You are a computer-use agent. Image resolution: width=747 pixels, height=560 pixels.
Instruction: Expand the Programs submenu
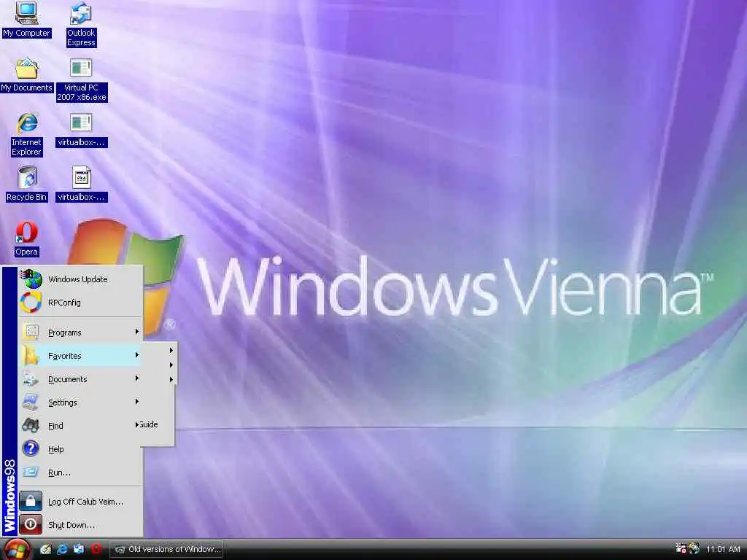coord(80,332)
